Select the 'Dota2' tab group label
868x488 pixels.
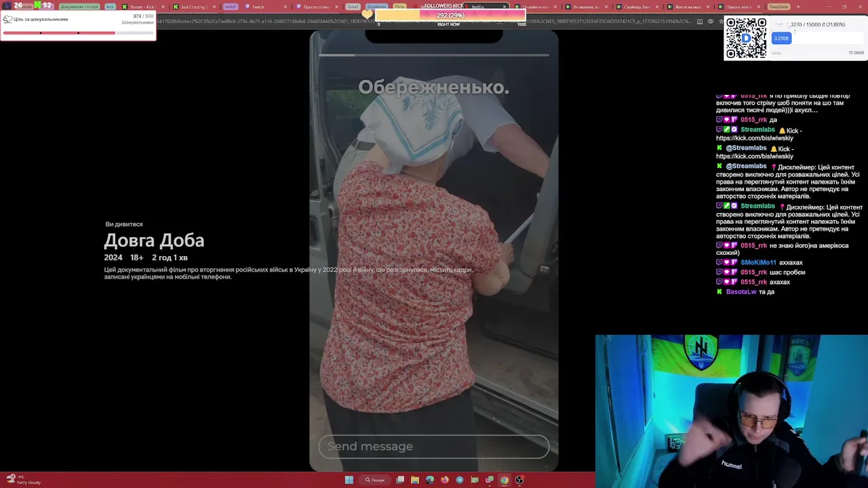point(353,7)
